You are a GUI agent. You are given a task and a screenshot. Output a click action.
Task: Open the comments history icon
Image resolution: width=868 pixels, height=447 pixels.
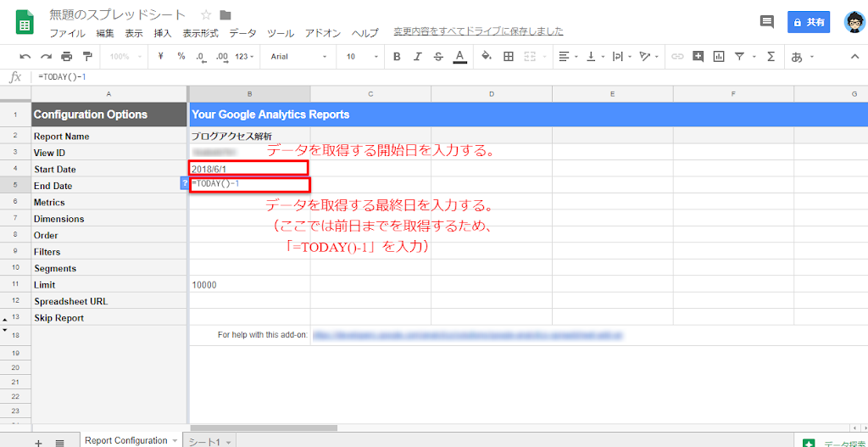766,22
